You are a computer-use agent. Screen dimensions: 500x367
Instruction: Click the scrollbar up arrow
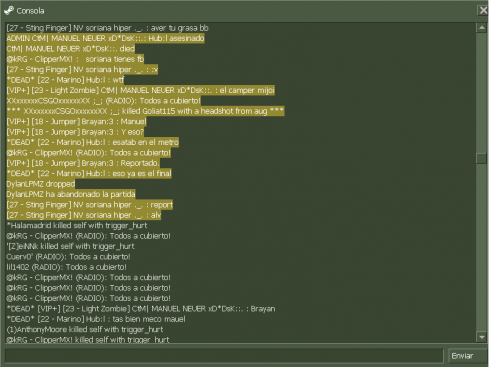coord(481,28)
